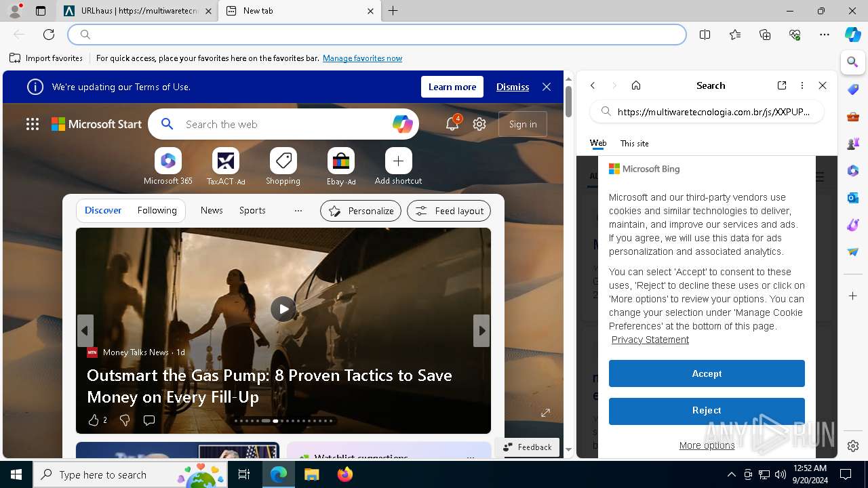Viewport: 868px width, 488px height.
Task: Open the sidebar Tools briefcase icon
Action: pos(853,117)
